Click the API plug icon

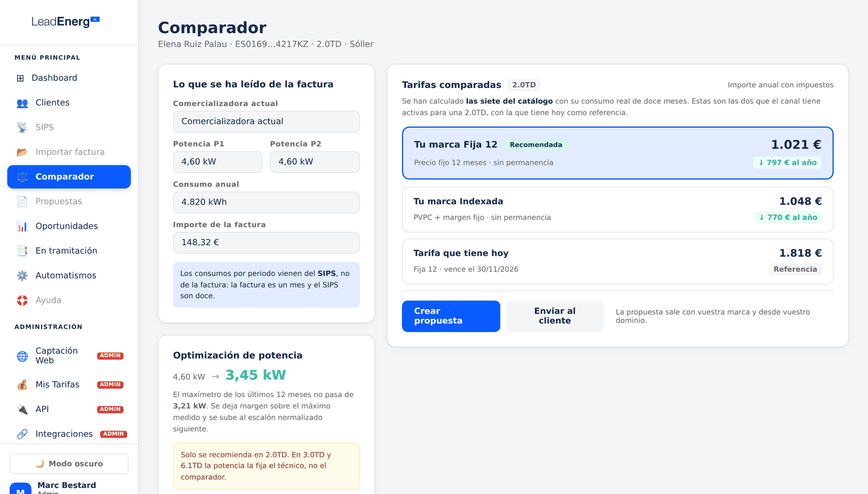pyautogui.click(x=22, y=410)
